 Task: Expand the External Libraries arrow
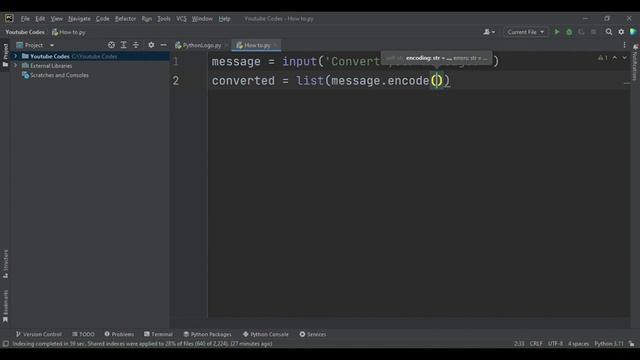coord(16,65)
